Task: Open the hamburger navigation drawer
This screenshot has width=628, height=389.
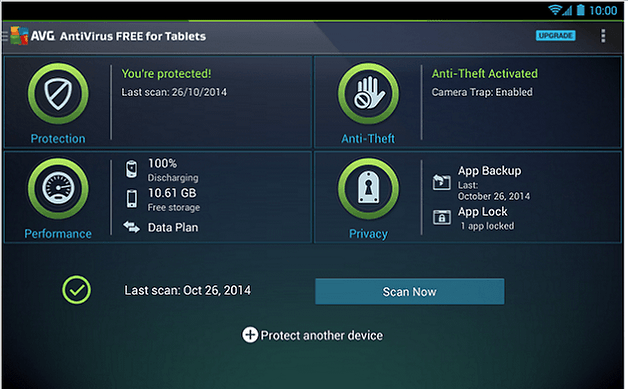Action: [4, 36]
